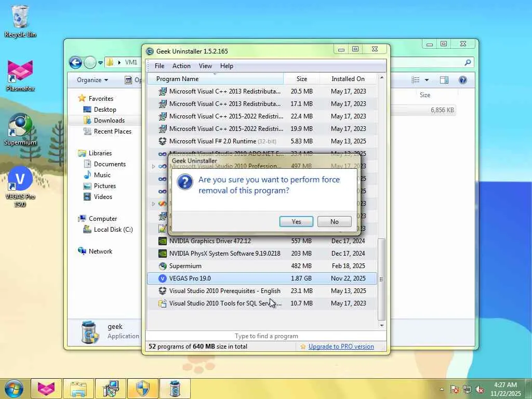Click icon of Visual C++ 2015-2022 19.9 MB entry
532x399 pixels.
click(x=163, y=129)
